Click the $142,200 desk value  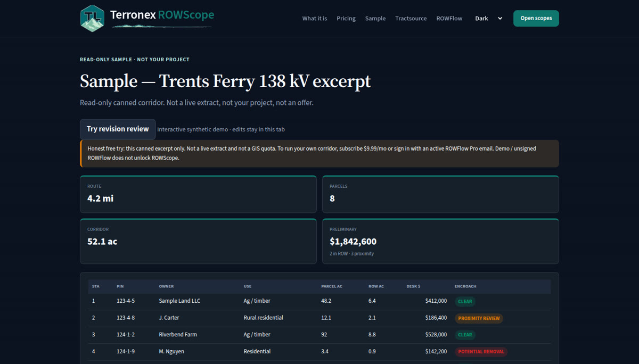[436, 351]
